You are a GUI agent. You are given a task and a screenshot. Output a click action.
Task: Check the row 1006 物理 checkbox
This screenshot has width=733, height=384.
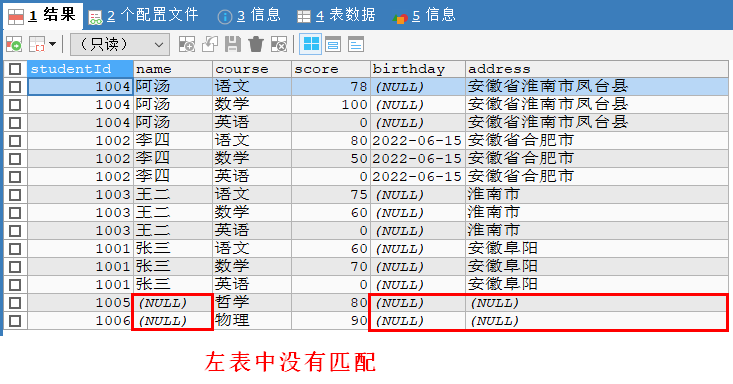pyautogui.click(x=15, y=321)
